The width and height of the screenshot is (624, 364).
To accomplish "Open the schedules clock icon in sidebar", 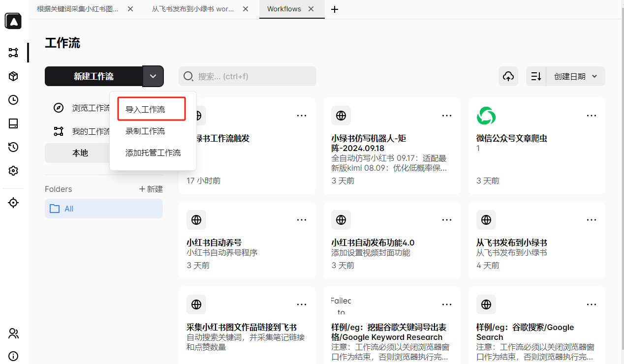I will pos(13,100).
